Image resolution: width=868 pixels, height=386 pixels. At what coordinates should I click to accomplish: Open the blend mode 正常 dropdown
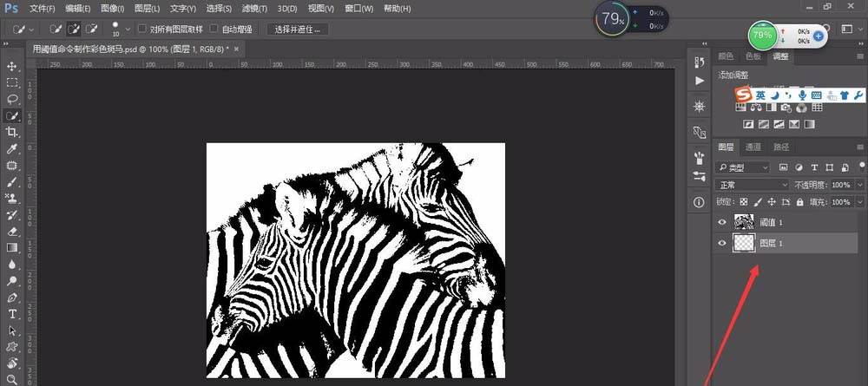click(751, 185)
